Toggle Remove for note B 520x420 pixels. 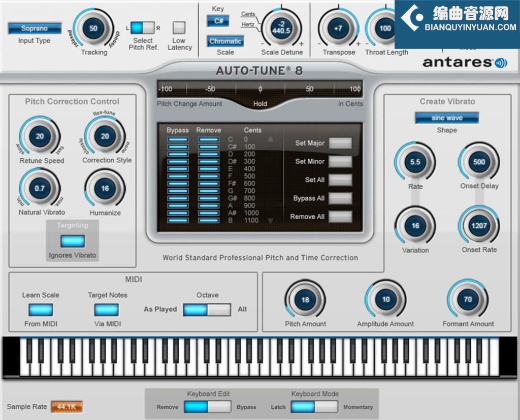[209, 220]
